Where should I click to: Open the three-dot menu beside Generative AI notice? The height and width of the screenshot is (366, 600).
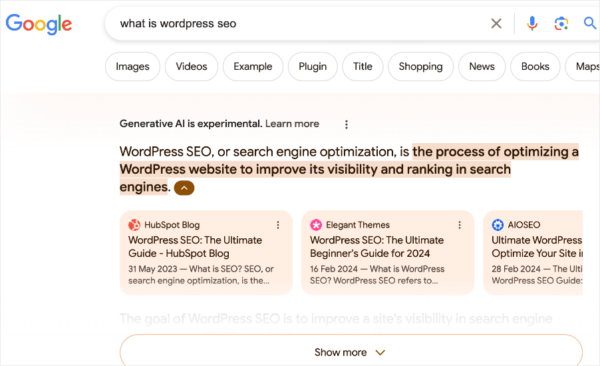(346, 124)
